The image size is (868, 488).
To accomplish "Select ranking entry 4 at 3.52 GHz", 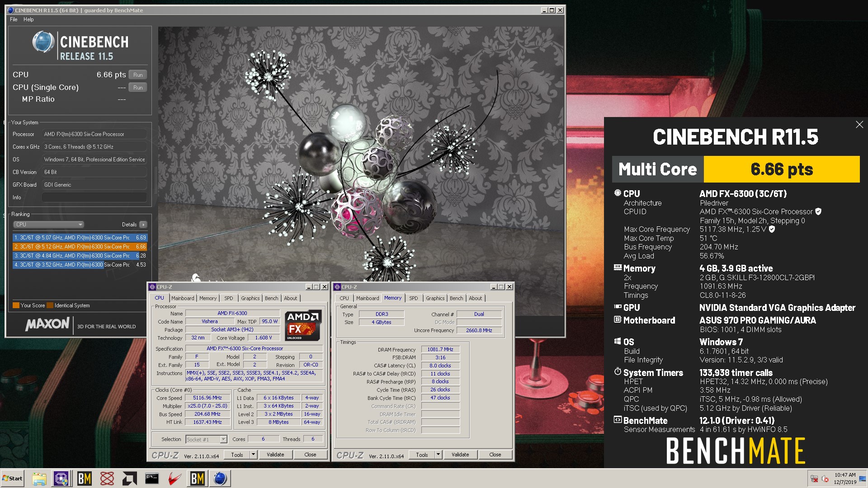I will 80,265.
